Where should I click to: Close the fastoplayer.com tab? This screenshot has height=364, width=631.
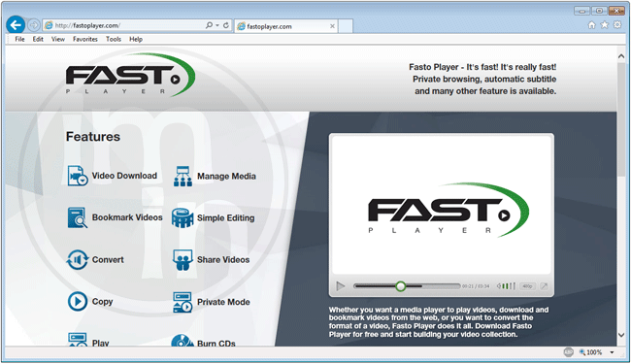pos(332,26)
